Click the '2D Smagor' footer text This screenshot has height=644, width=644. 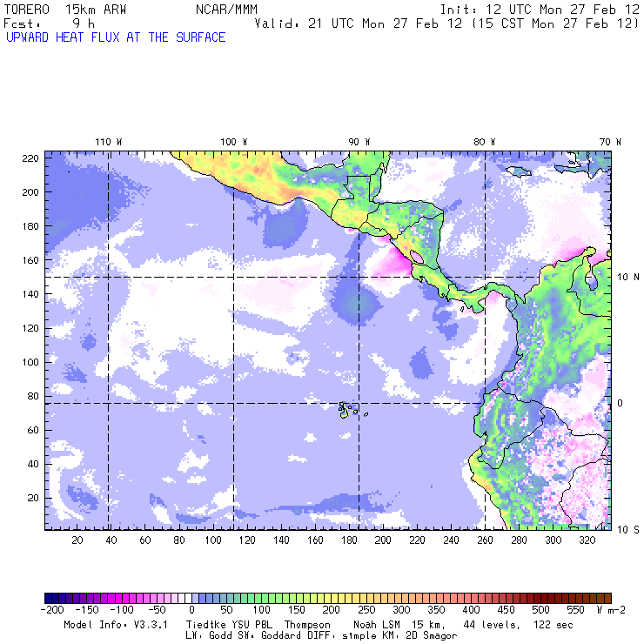coord(432,636)
